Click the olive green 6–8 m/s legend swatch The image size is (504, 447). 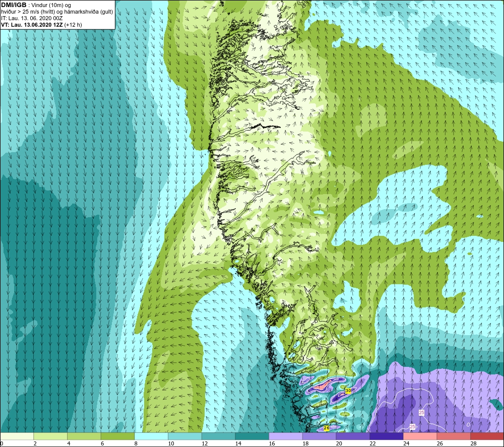[x=117, y=436]
